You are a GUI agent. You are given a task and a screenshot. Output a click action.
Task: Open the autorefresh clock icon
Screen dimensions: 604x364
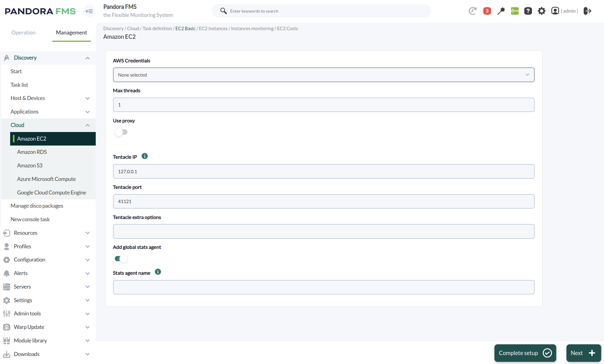[x=473, y=11]
